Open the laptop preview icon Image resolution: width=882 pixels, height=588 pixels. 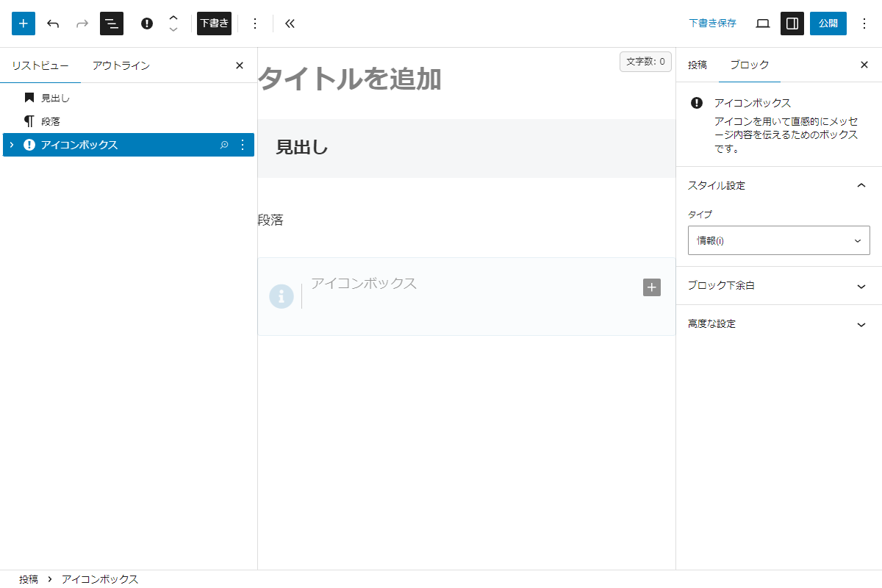coord(763,24)
